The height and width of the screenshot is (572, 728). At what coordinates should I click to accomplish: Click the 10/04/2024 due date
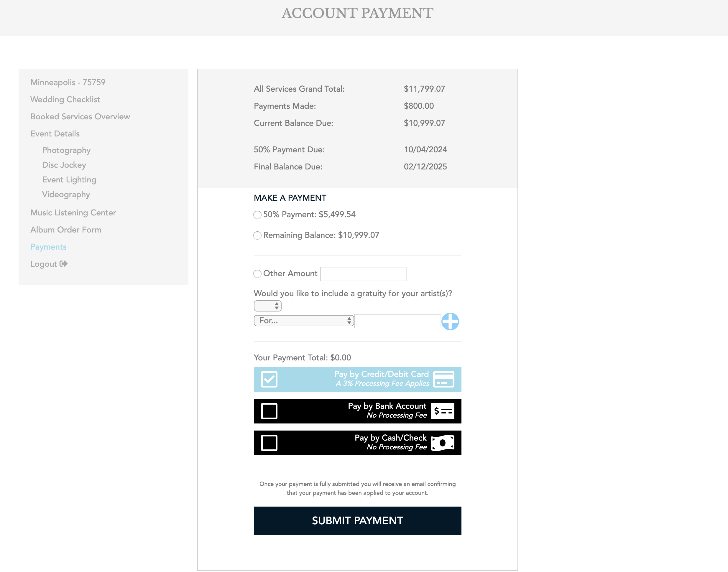(425, 149)
